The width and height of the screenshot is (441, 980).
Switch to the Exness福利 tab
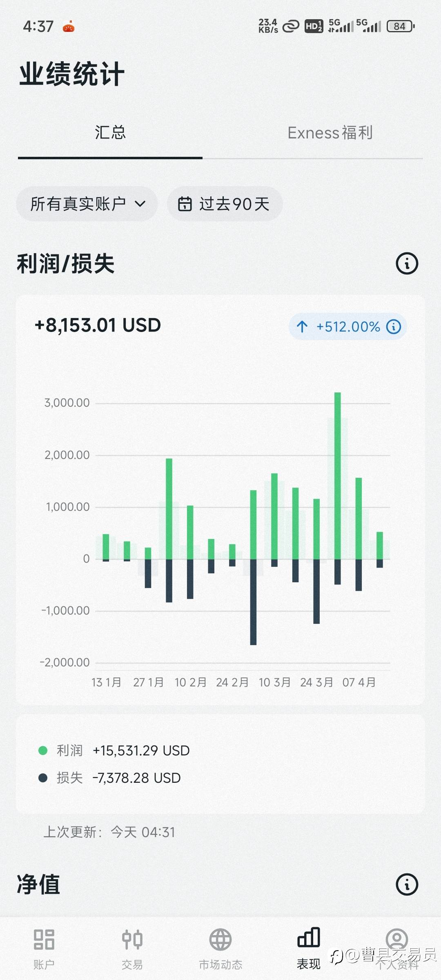pos(330,133)
